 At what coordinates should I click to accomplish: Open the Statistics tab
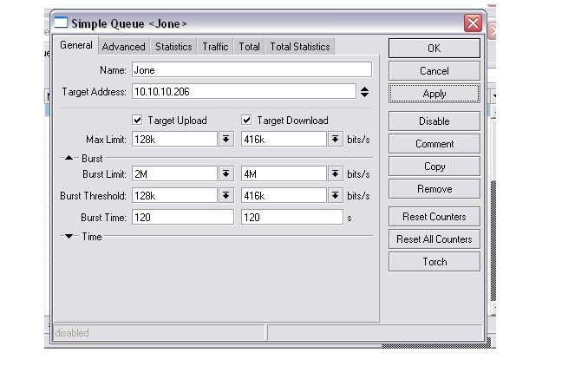coord(173,47)
